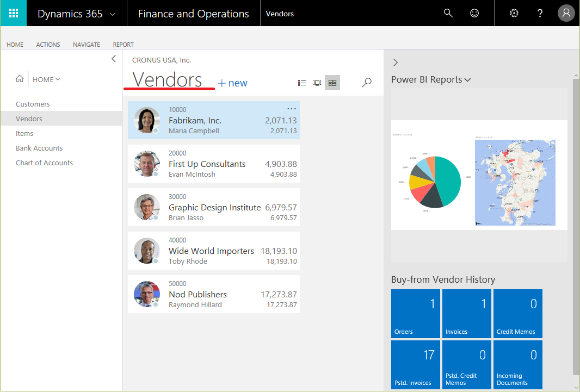Click the search magnifier in top bar
Viewport: 580px width, 392px height.
point(448,13)
